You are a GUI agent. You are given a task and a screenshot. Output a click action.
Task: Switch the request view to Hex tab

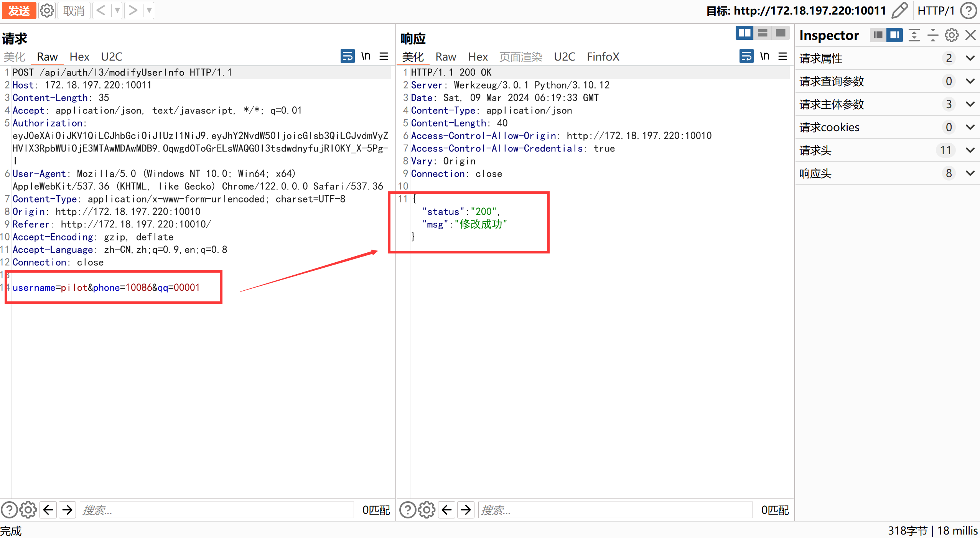(79, 57)
